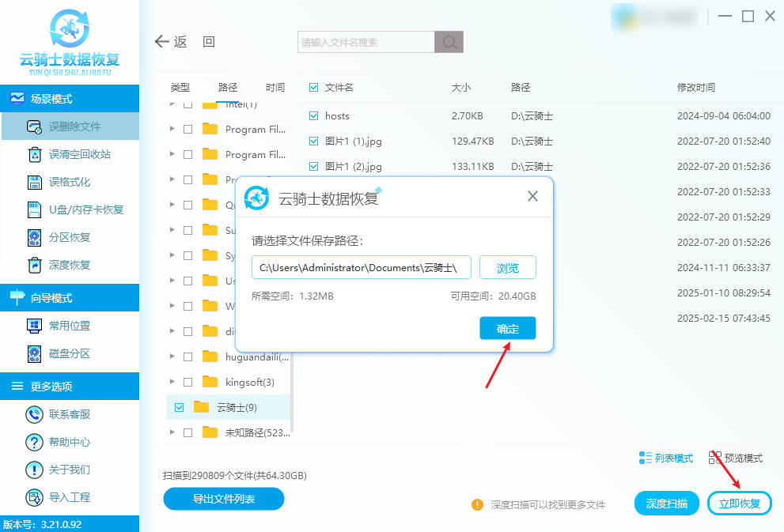
Task: Click 浏览 to browse save folder
Action: coord(507,268)
